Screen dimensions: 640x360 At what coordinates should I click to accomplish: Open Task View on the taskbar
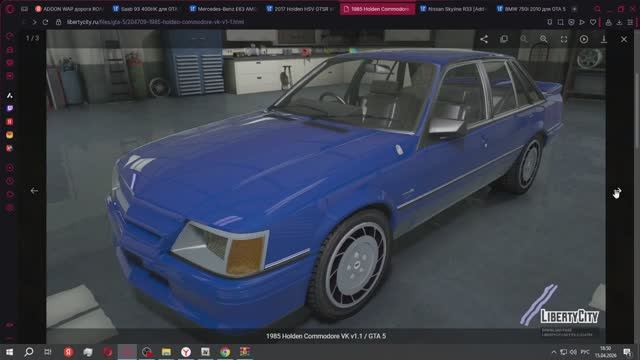(48, 351)
